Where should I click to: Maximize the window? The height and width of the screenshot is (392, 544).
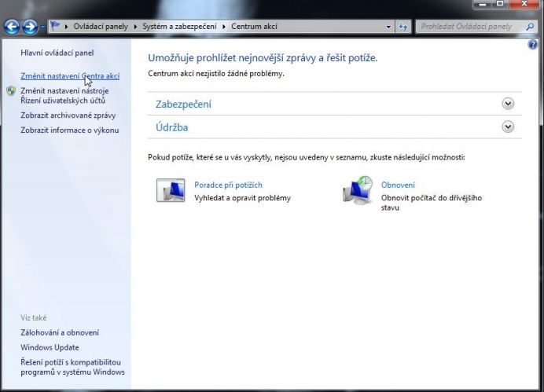click(500, 4)
